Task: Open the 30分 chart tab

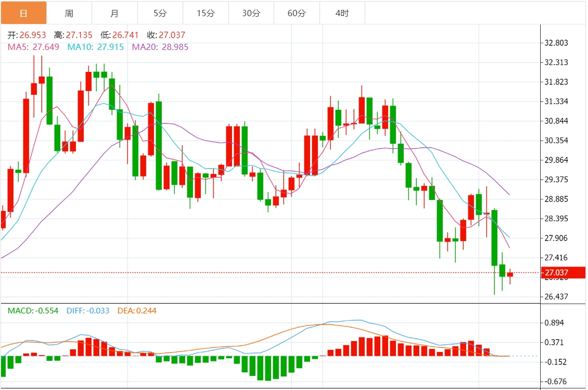Action: [251, 13]
